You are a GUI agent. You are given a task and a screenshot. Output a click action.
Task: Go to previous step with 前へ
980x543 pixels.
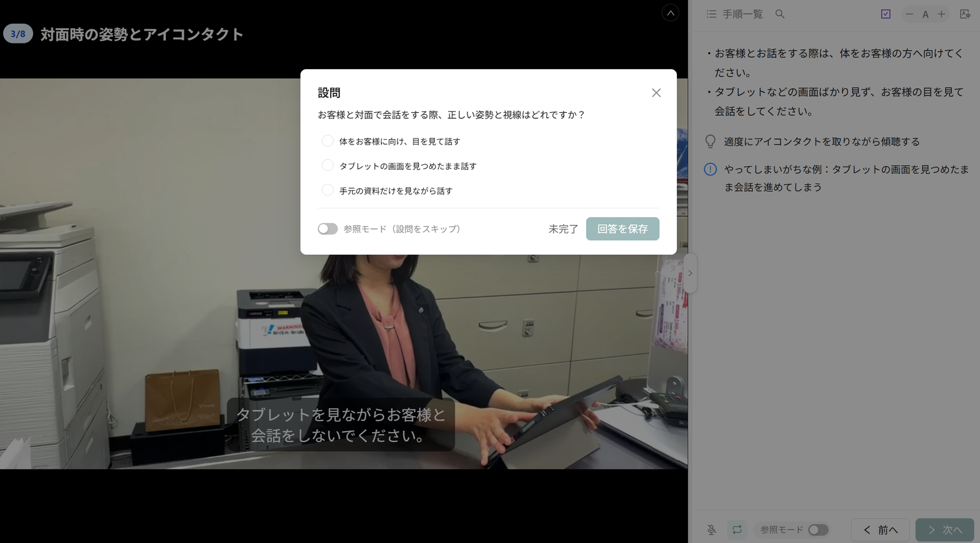coord(880,530)
